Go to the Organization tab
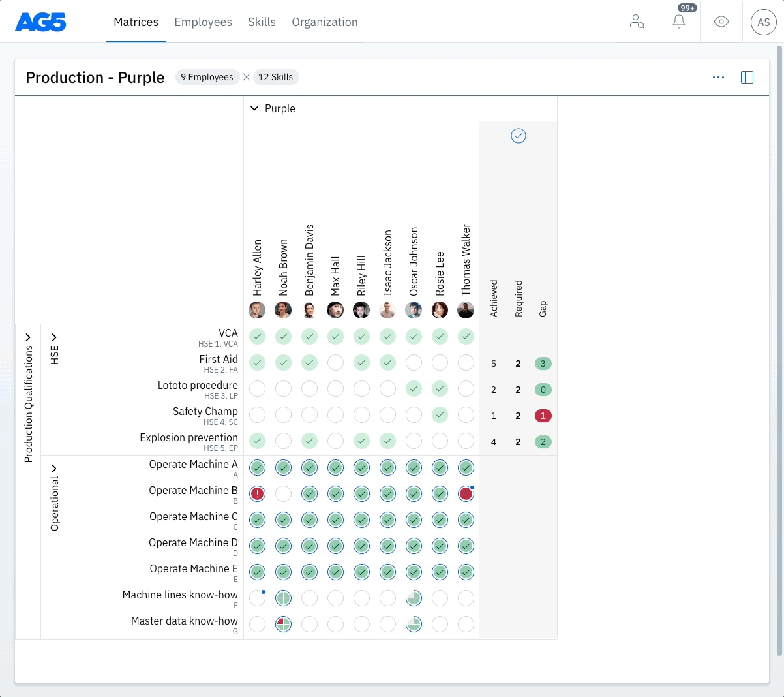The image size is (784, 697). pos(324,22)
